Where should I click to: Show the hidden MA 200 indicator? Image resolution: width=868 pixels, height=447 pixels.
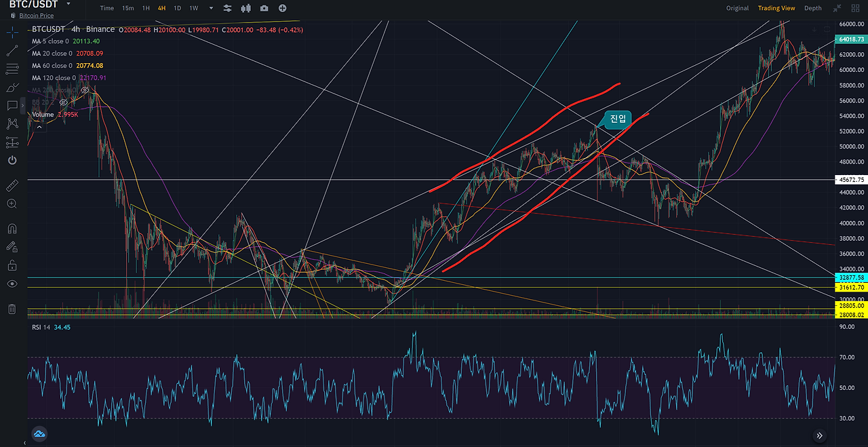(85, 90)
